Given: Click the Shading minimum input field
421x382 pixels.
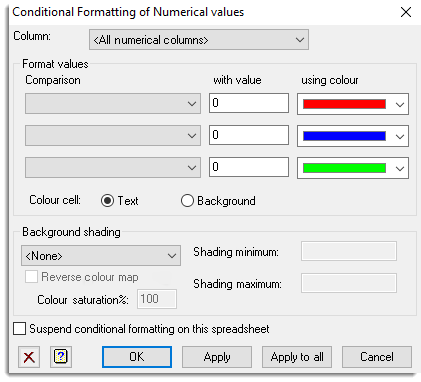Looking at the screenshot, I should click(x=349, y=251).
